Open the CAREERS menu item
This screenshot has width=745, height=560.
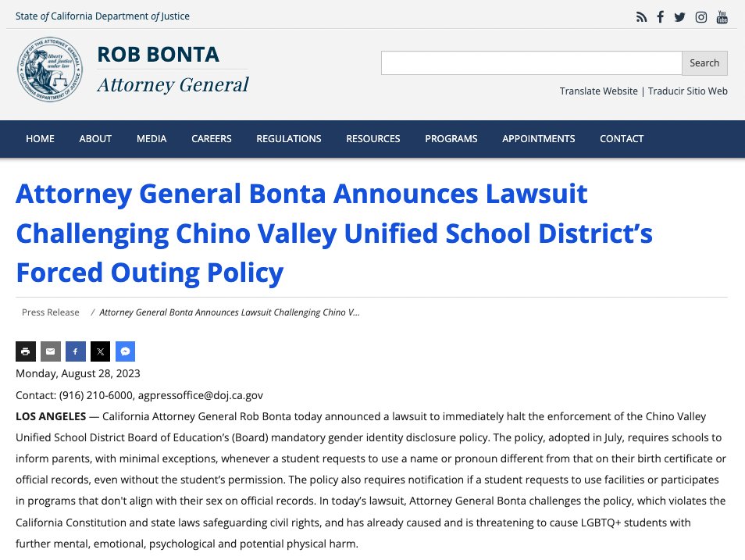click(212, 139)
